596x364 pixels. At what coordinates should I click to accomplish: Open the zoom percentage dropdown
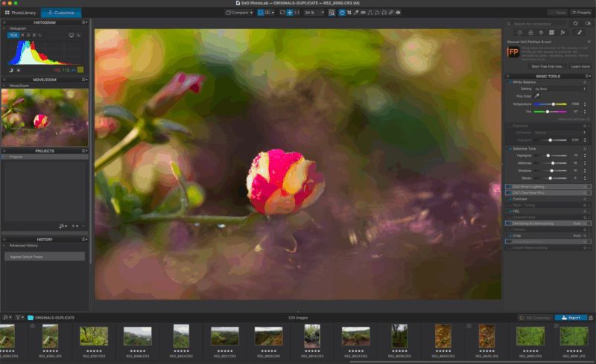314,13
